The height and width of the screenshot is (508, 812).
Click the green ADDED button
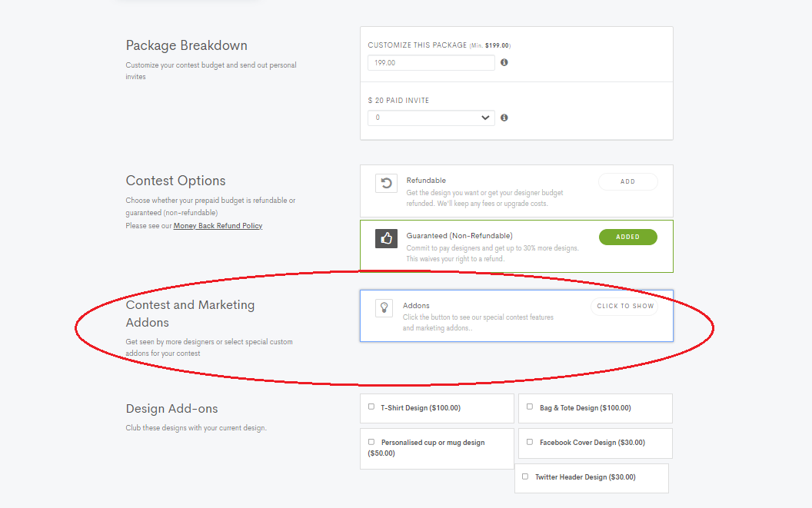627,237
